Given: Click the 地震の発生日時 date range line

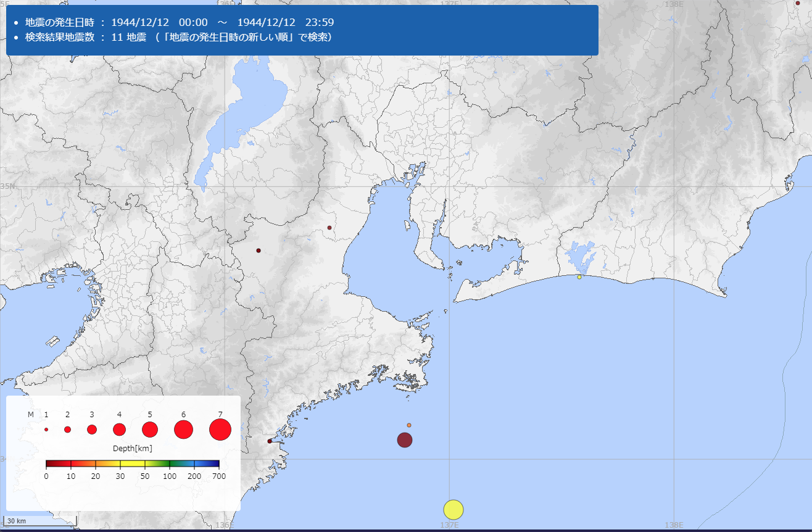Looking at the screenshot, I should pos(180,22).
